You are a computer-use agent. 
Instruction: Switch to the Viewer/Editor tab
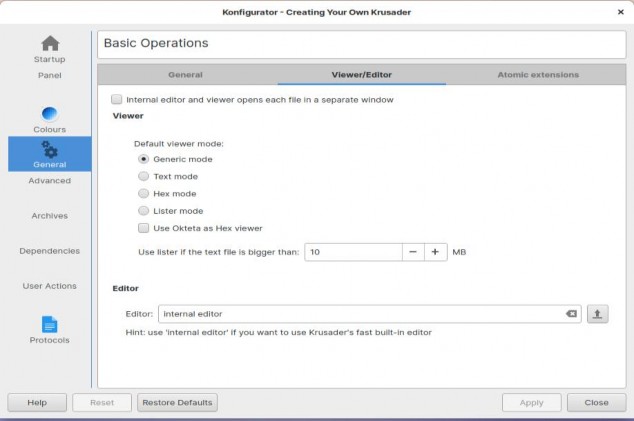(361, 75)
